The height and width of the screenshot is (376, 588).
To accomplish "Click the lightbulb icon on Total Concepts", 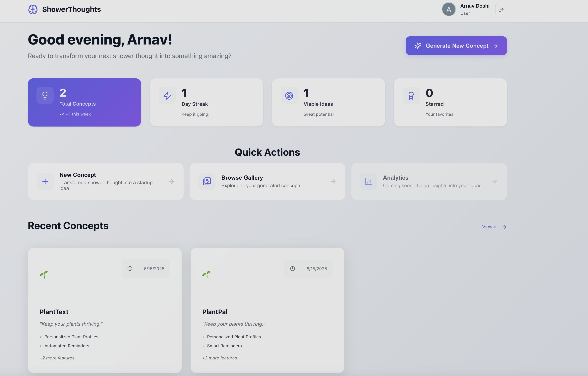I will pos(45,95).
